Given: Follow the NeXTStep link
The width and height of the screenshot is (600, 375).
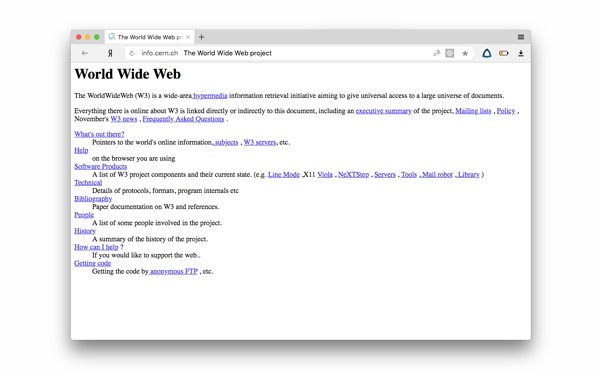Looking at the screenshot, I should point(354,174).
